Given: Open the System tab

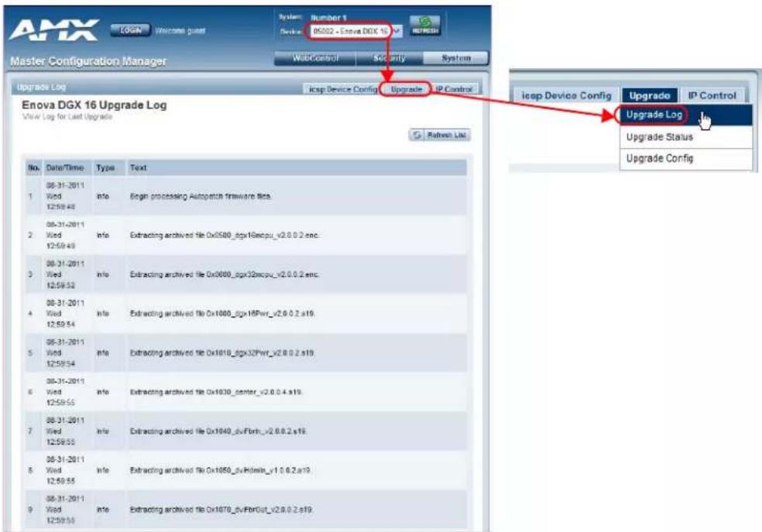Looking at the screenshot, I should [455, 58].
